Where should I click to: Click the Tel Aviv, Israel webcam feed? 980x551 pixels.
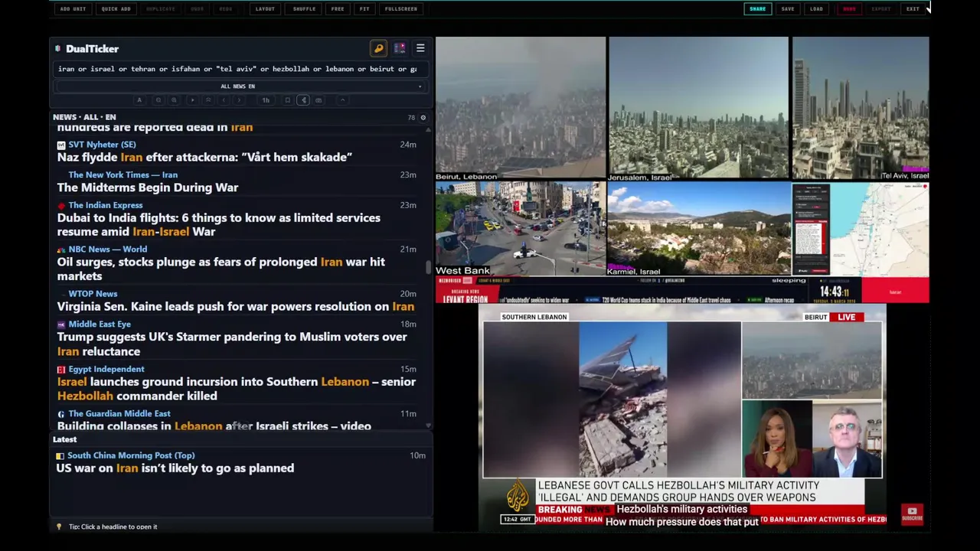click(861, 108)
